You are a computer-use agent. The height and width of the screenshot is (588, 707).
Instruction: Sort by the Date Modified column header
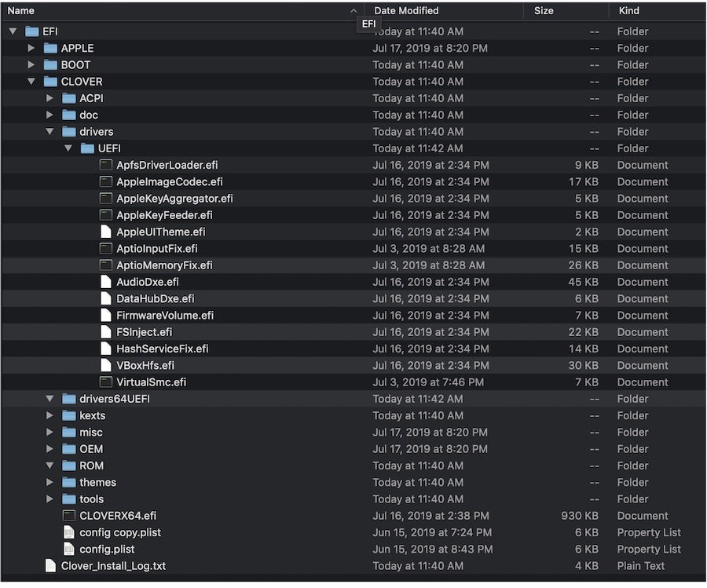(444, 10)
